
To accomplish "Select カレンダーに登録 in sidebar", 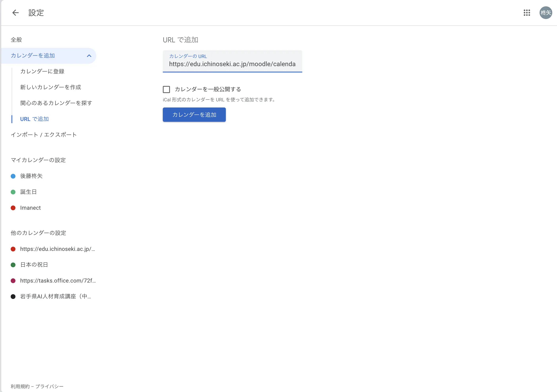I will coord(42,71).
